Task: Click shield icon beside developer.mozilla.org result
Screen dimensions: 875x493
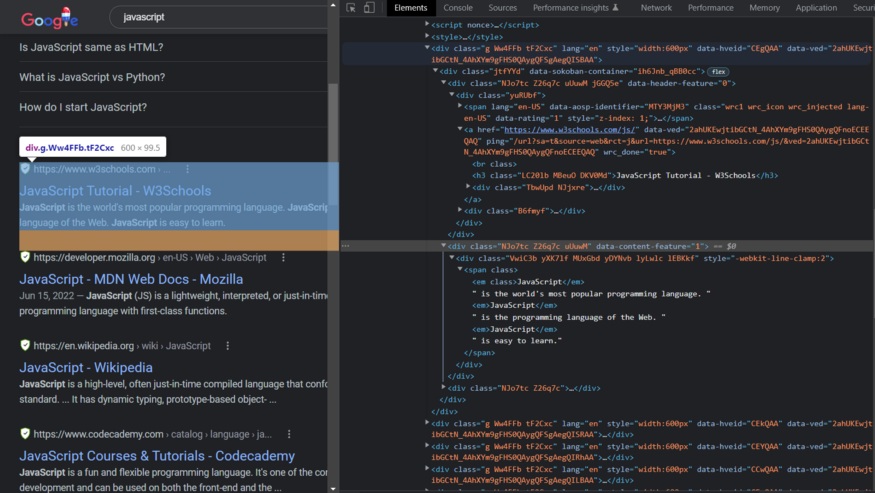Action: [x=25, y=258]
